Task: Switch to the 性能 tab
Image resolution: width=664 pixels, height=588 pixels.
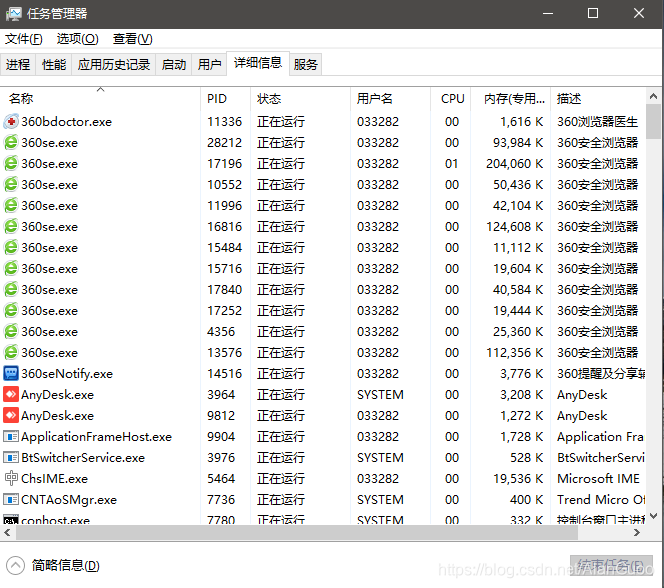Action: pyautogui.click(x=54, y=64)
